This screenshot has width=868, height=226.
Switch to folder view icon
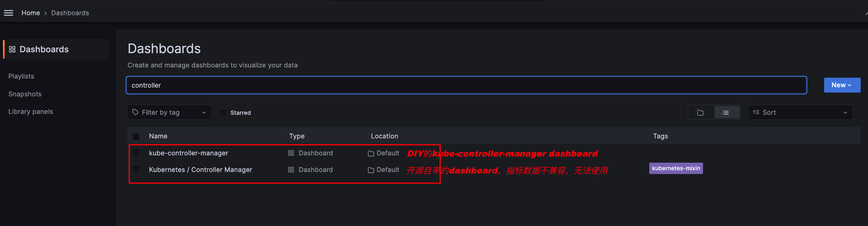[700, 113]
